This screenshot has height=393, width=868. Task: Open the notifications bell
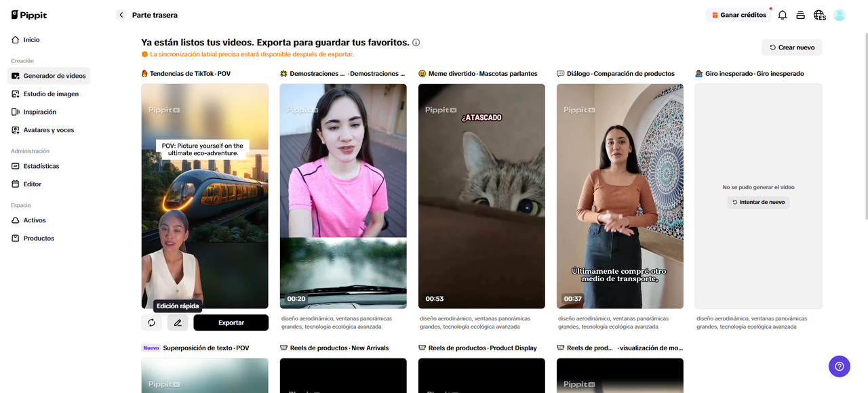(783, 15)
